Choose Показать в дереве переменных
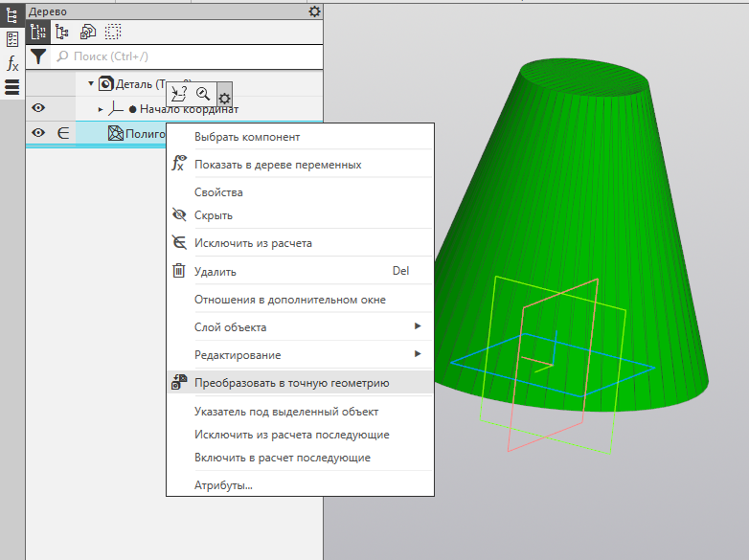The image size is (749, 560). pos(300,165)
